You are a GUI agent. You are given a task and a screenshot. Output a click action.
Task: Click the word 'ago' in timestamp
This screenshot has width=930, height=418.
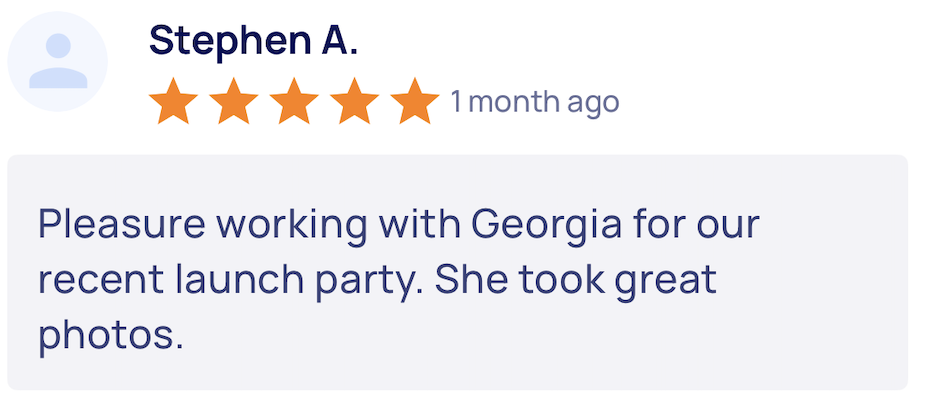[594, 104]
